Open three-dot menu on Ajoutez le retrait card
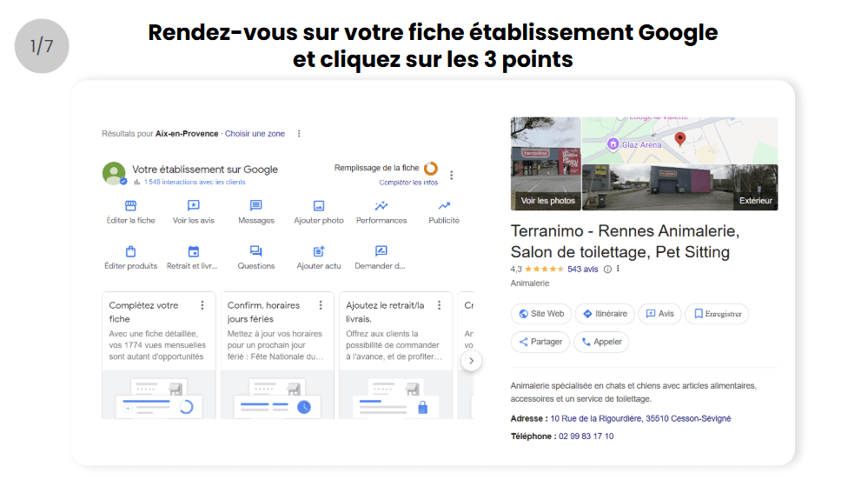This screenshot has height=486, width=868. 439,305
